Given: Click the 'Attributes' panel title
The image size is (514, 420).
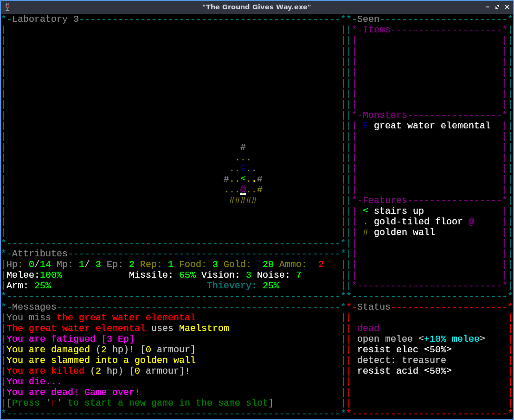Looking at the screenshot, I should point(40,253).
